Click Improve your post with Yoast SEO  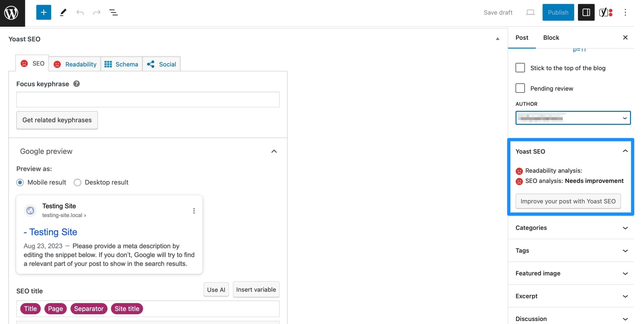click(568, 201)
